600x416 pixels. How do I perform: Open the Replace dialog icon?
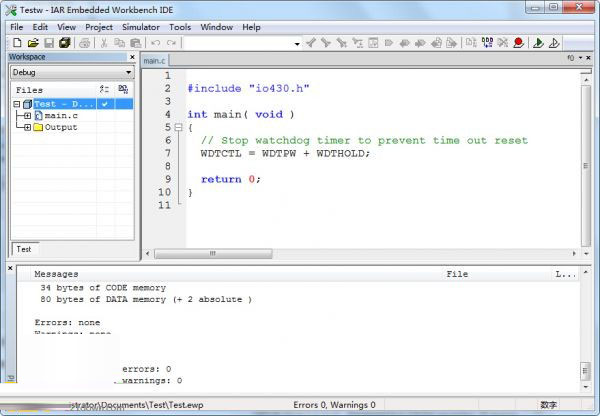357,43
